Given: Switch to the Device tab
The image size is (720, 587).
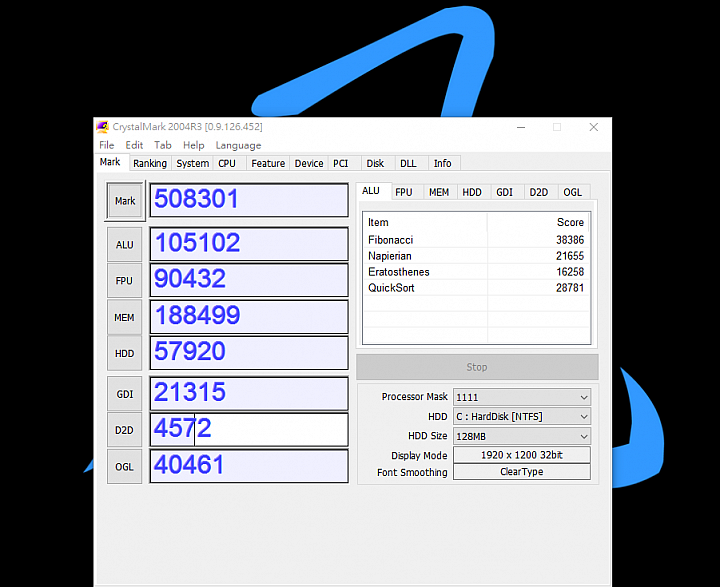Looking at the screenshot, I should pyautogui.click(x=309, y=164).
